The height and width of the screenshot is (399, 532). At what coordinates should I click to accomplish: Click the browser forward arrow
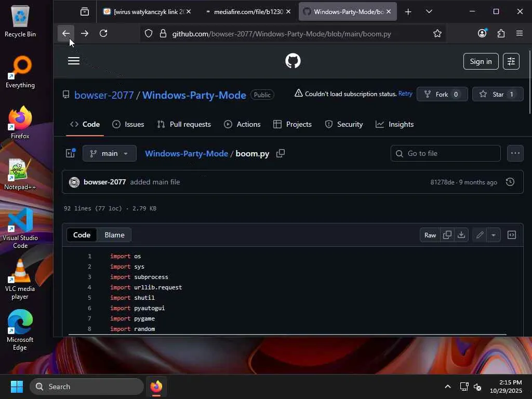point(85,33)
